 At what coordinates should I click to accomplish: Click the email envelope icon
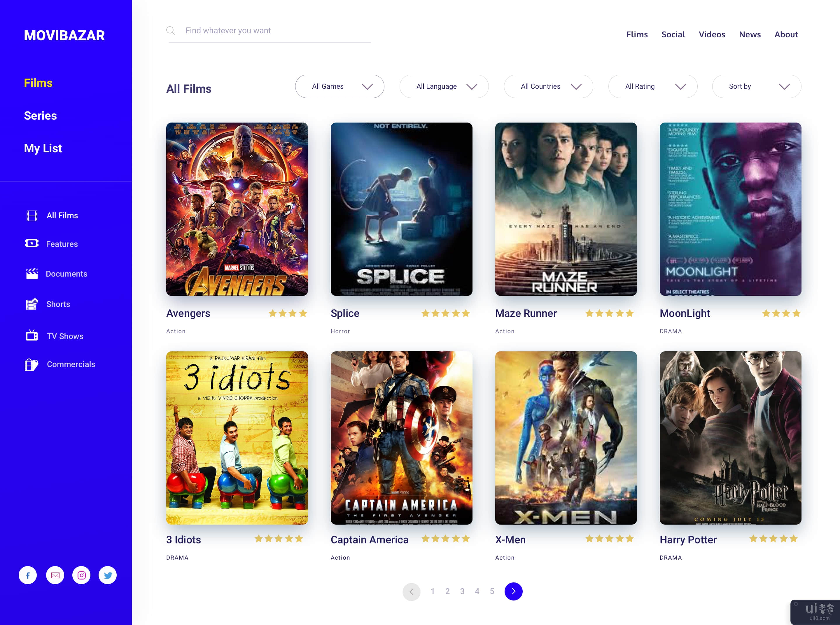[55, 575]
